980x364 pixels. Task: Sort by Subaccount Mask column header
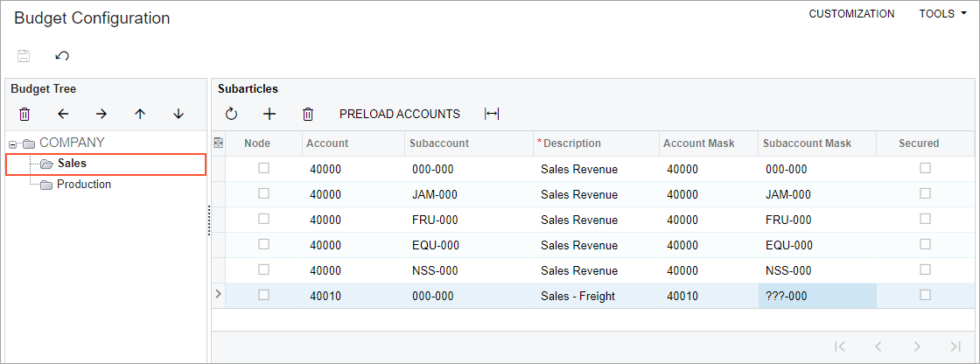[807, 143]
